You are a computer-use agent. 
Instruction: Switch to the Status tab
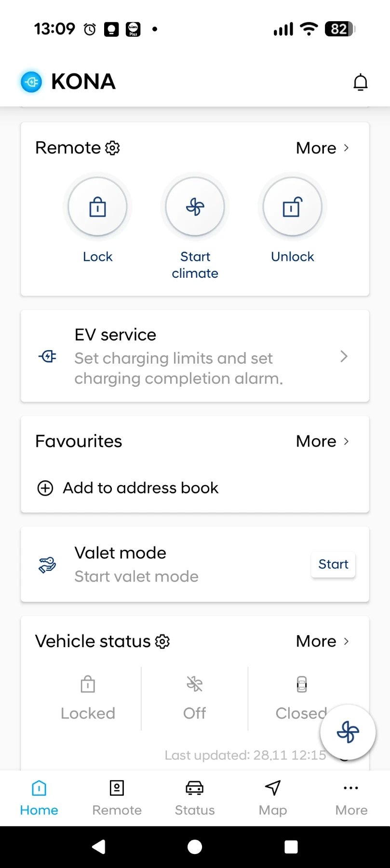tap(195, 798)
